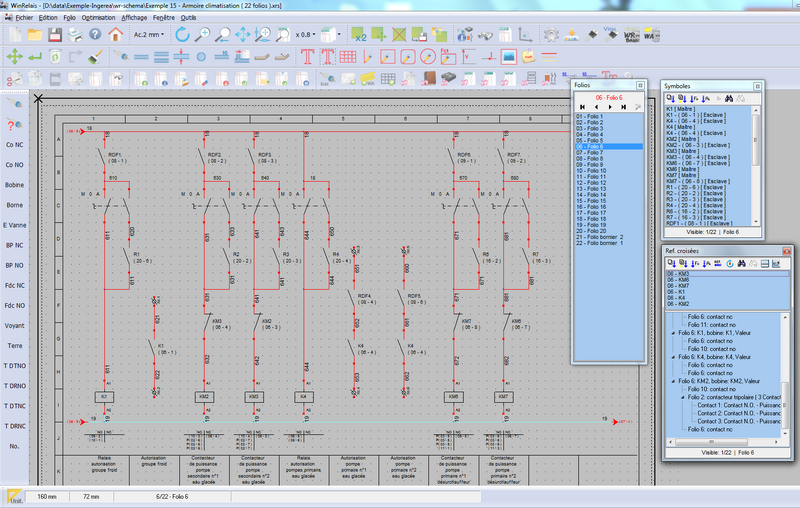Select 'Voyant' in left symbol palette

(14, 325)
